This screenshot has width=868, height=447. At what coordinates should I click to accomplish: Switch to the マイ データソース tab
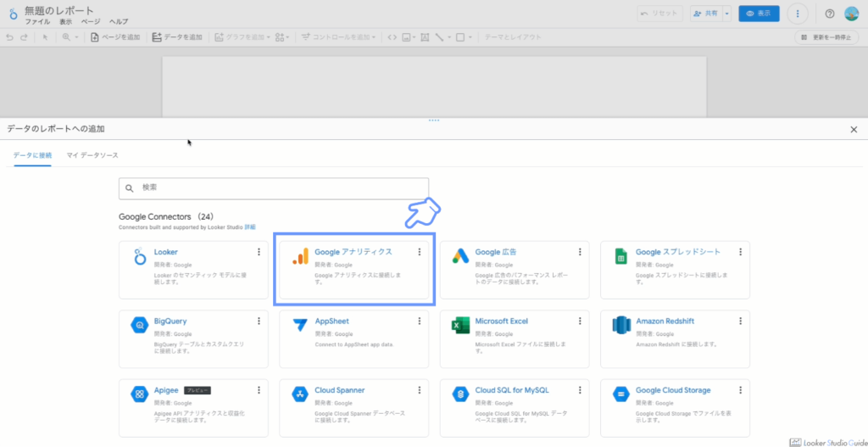coord(92,156)
